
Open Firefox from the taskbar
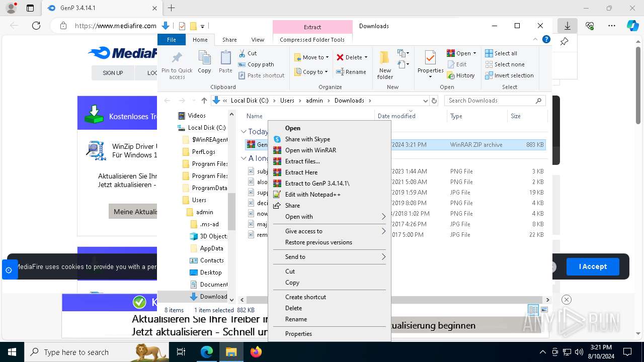256,352
